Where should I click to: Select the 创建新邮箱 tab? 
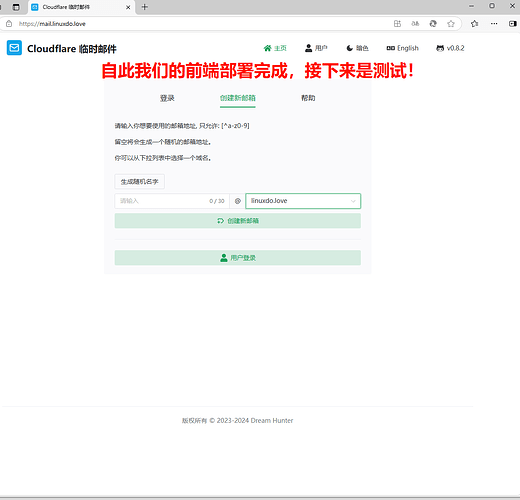click(x=238, y=98)
